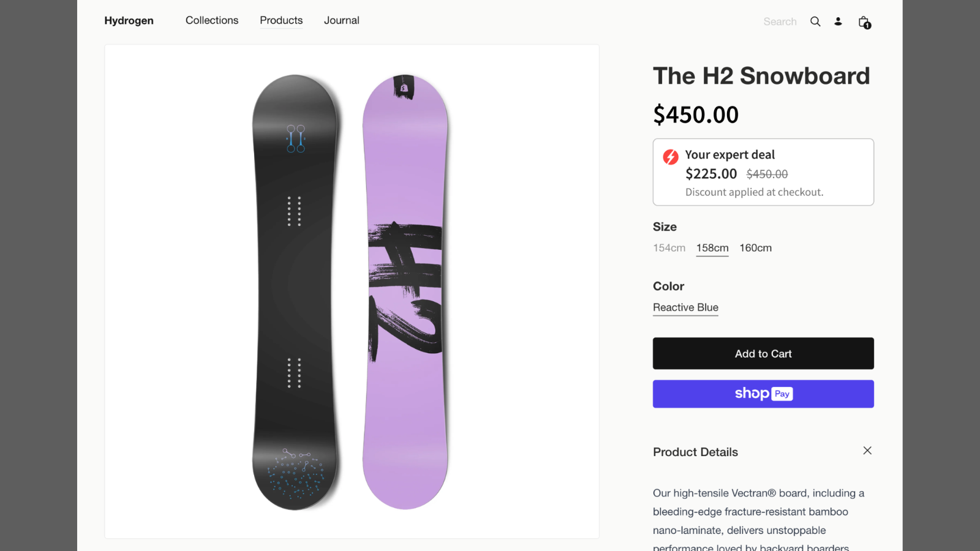Click the account profile icon
980x551 pixels.
tap(837, 21)
